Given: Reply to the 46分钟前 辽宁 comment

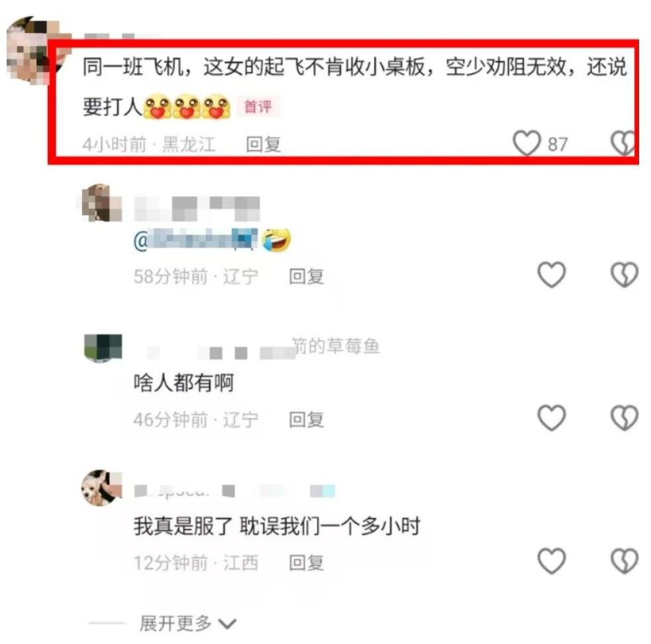Looking at the screenshot, I should 307,420.
